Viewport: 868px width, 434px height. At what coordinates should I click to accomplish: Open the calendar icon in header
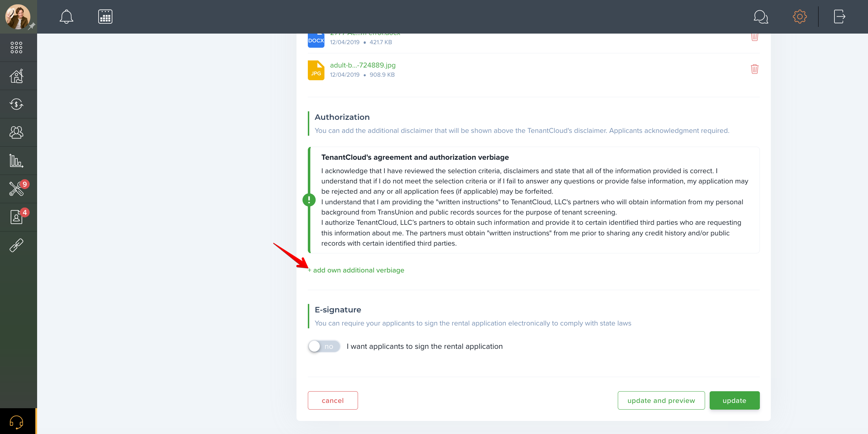105,17
